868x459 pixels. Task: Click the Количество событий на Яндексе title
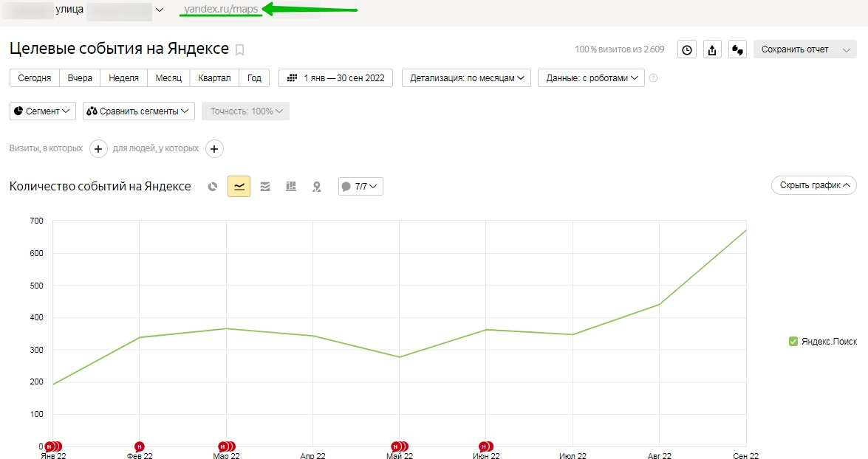100,187
